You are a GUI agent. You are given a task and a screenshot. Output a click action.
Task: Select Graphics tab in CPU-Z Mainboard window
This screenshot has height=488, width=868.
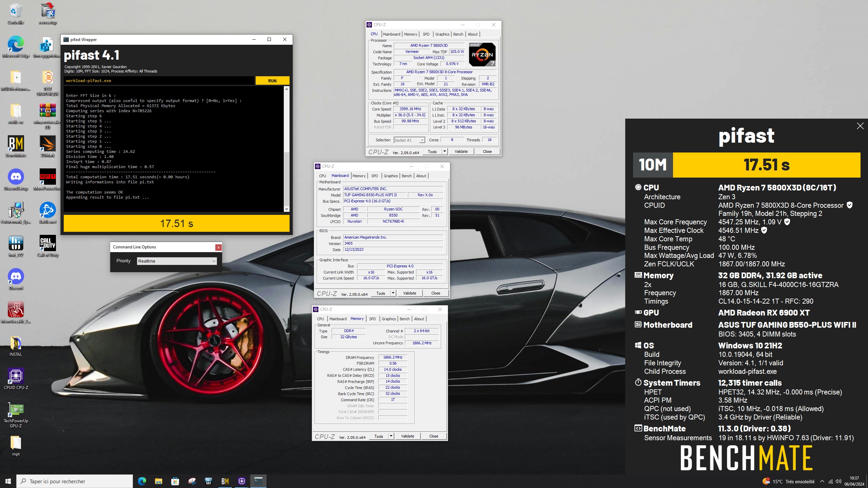click(x=391, y=176)
